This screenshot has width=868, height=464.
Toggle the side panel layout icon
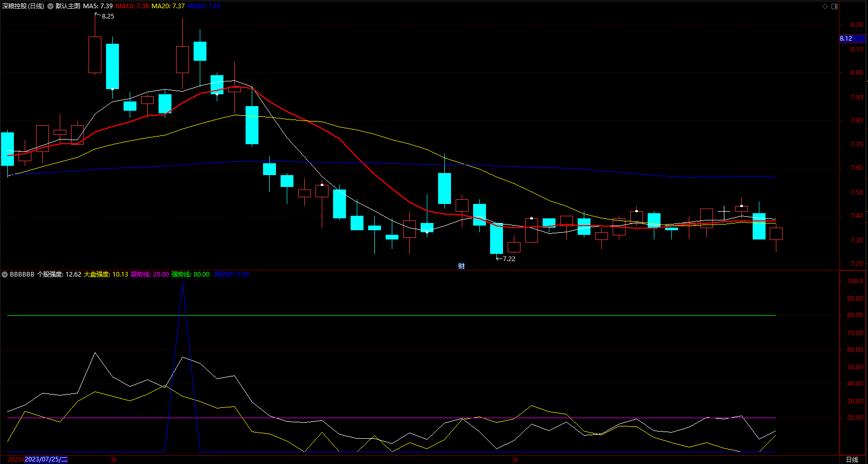[835, 6]
